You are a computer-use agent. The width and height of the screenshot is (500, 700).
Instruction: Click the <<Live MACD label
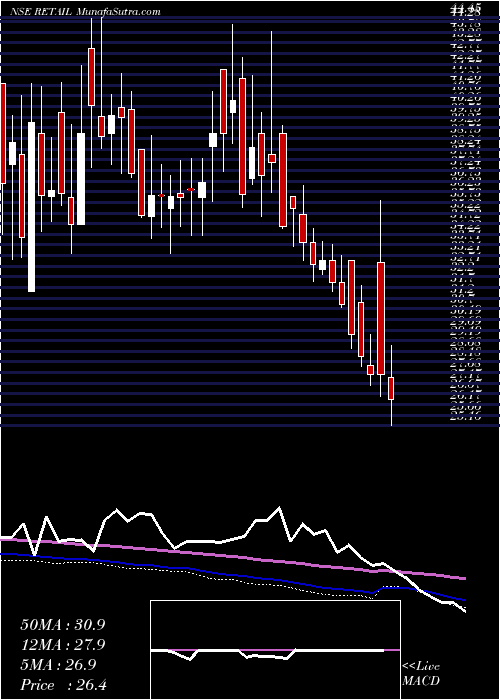coord(421,674)
